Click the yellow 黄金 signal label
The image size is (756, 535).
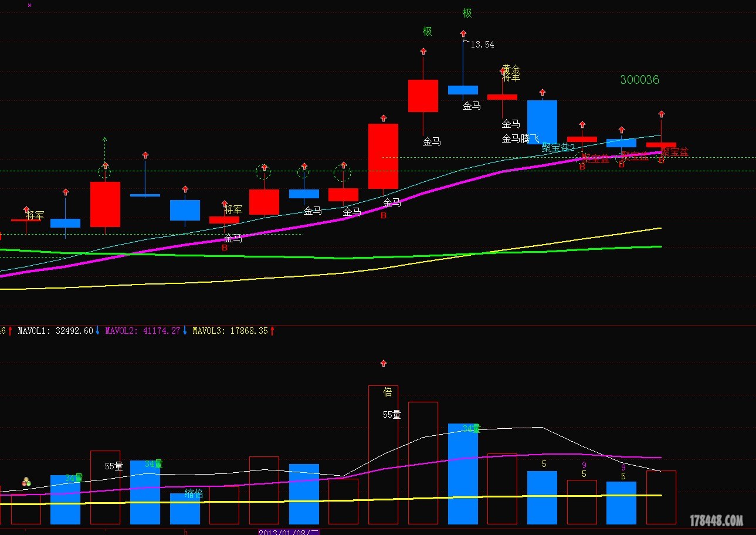click(511, 69)
